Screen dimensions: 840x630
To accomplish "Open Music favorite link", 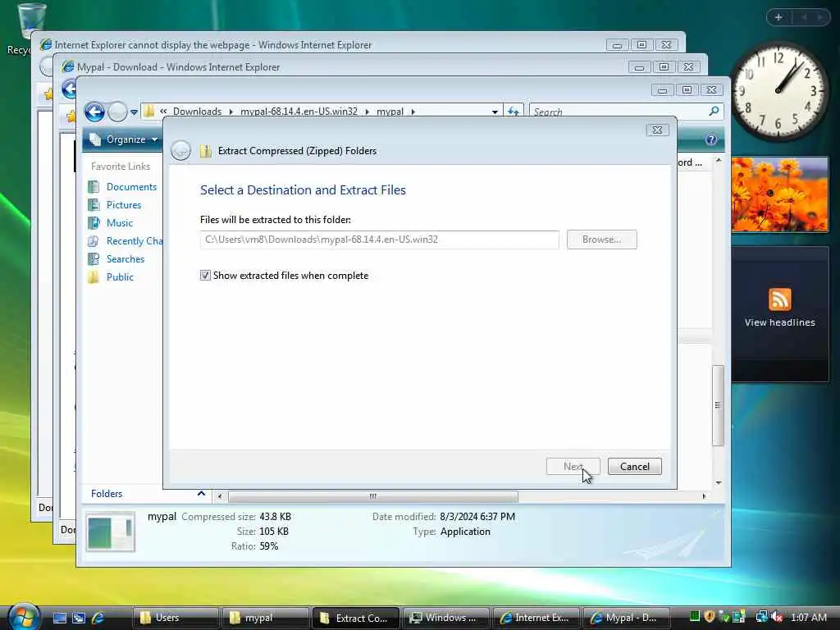I will [x=120, y=223].
